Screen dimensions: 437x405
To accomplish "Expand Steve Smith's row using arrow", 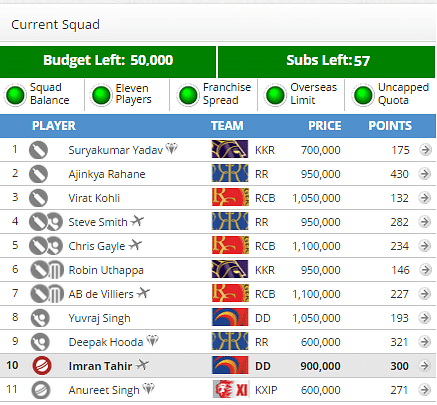I will click(425, 222).
